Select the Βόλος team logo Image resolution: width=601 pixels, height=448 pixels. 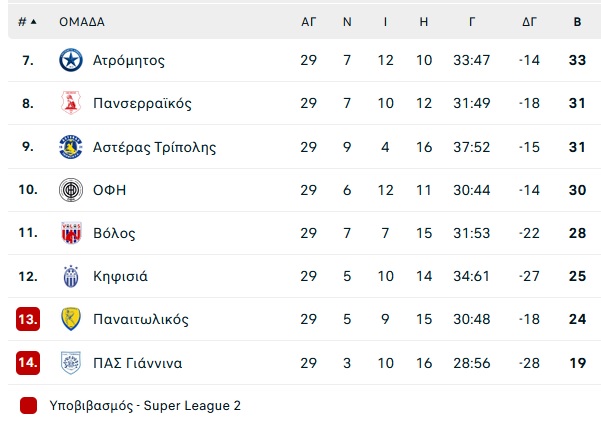pyautogui.click(x=71, y=233)
